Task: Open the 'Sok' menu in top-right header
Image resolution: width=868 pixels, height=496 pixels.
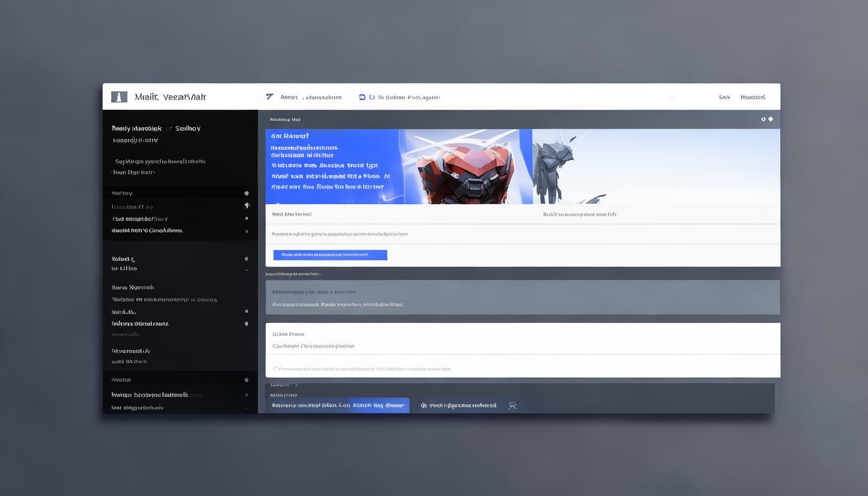Action: click(724, 98)
